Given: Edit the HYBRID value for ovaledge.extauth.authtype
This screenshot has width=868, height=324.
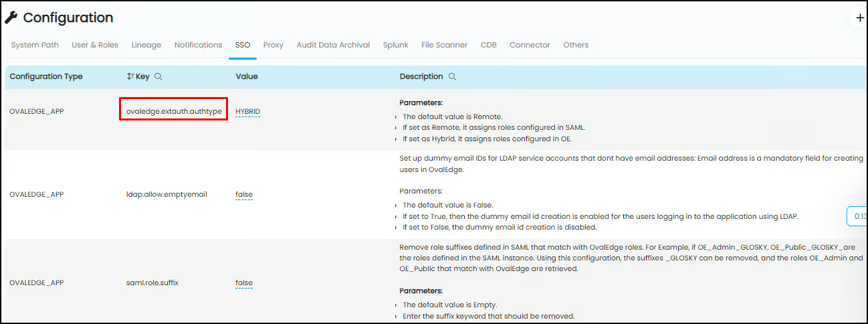Looking at the screenshot, I should [247, 111].
